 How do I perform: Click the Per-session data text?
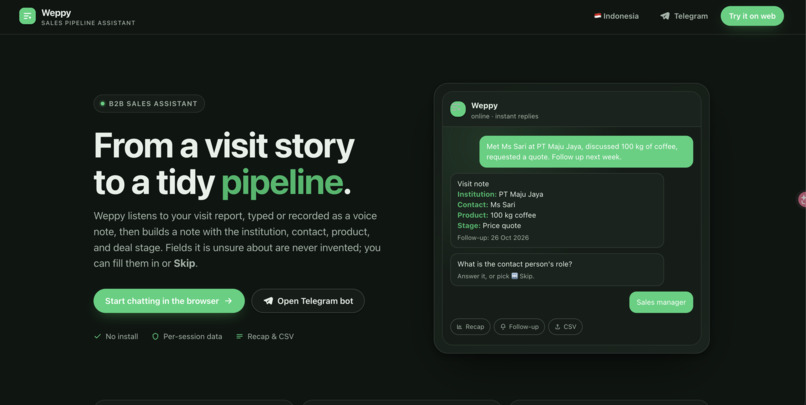[193, 337]
